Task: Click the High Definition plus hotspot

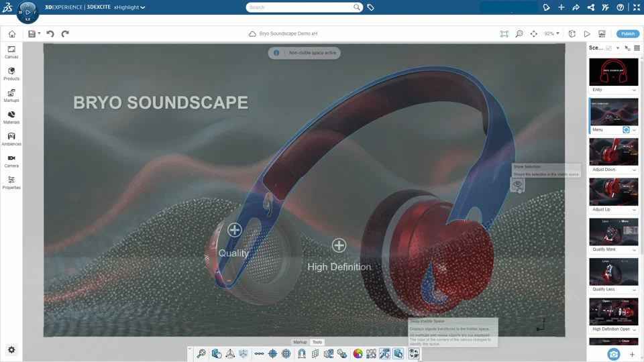Action: (339, 245)
